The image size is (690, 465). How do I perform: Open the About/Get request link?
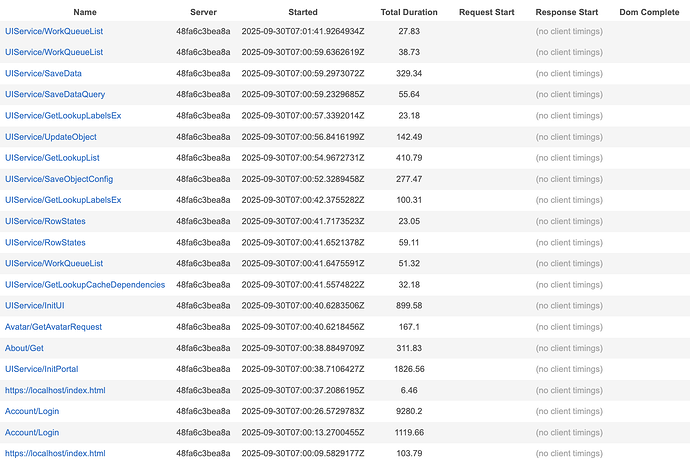point(24,348)
